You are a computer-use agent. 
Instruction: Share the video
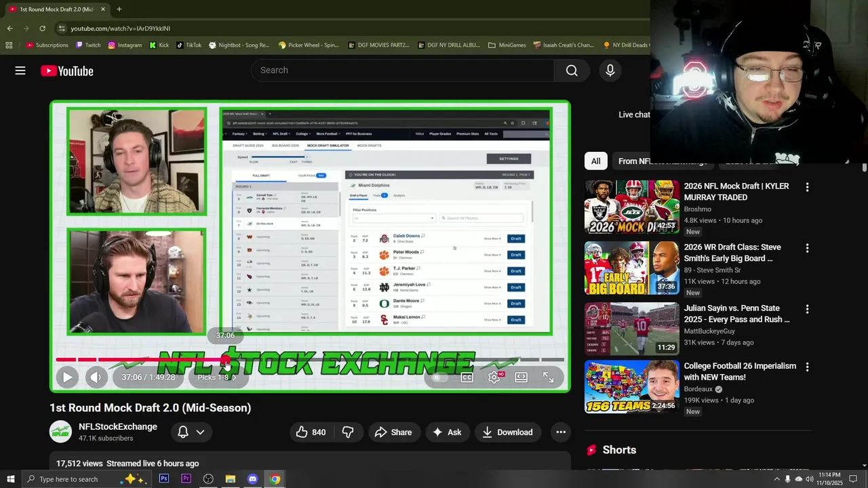click(x=393, y=432)
